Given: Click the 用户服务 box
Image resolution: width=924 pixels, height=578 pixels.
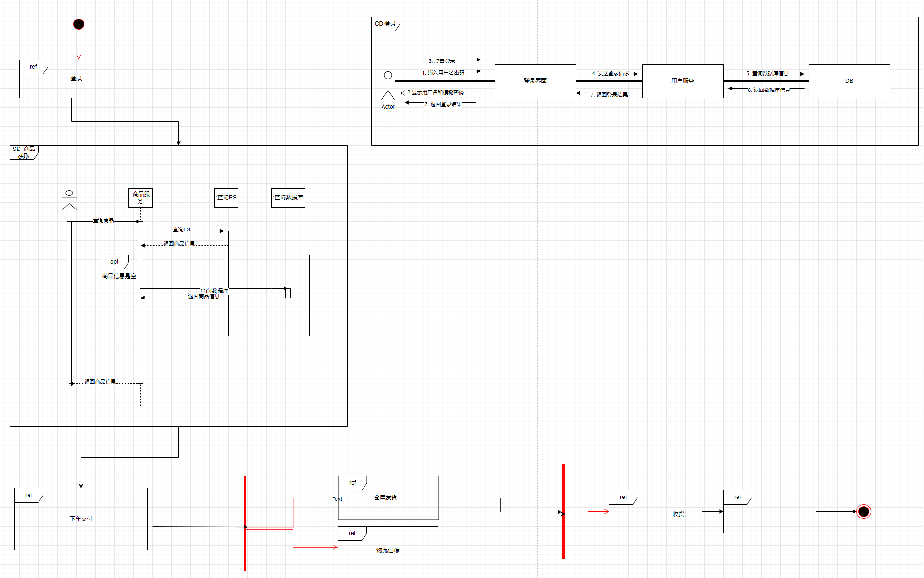Looking at the screenshot, I should 683,81.
